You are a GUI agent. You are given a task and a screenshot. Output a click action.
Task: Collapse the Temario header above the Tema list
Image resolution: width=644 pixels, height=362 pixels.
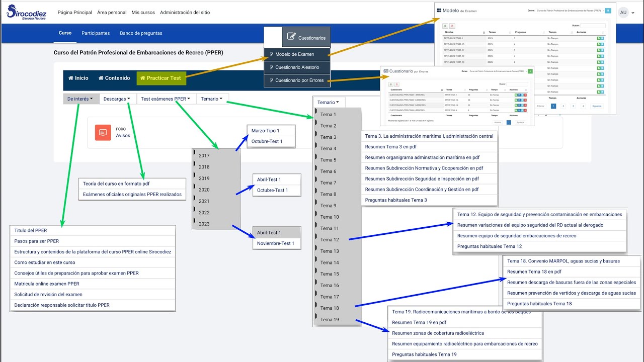tap(329, 102)
